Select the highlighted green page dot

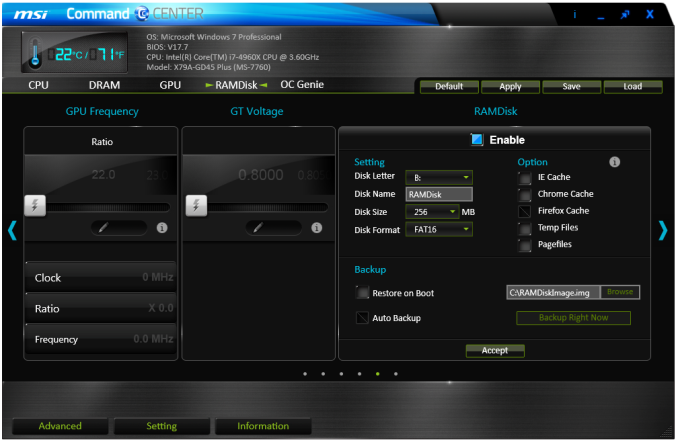(x=377, y=374)
